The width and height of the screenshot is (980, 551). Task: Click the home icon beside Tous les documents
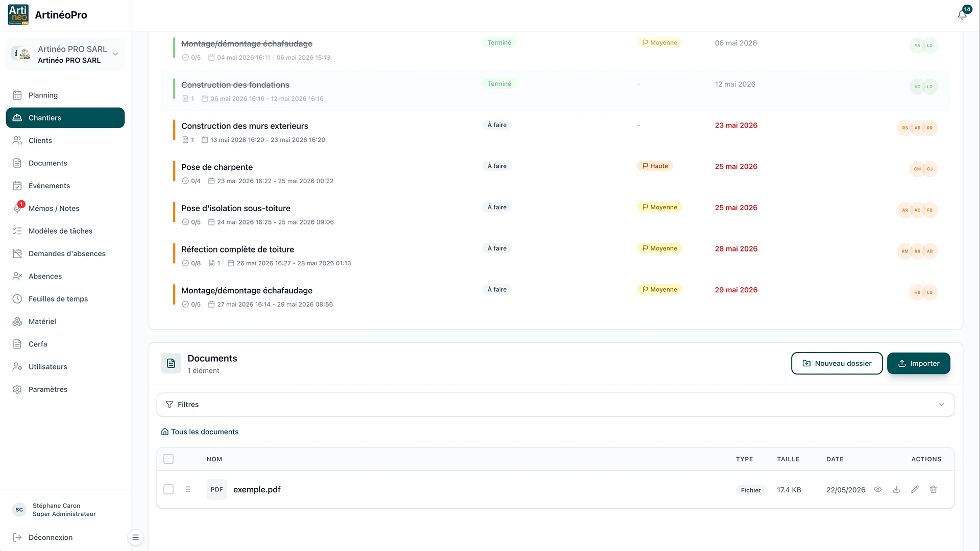[165, 432]
